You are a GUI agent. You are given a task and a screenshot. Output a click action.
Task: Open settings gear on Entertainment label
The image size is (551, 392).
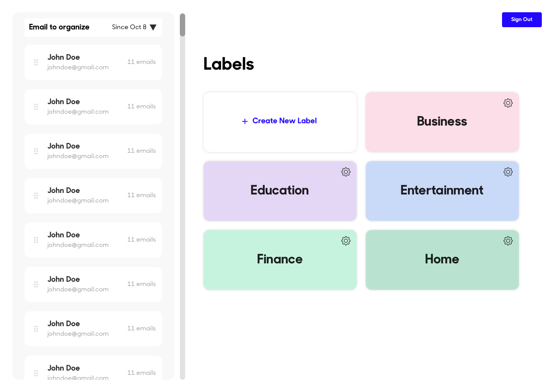tap(508, 172)
